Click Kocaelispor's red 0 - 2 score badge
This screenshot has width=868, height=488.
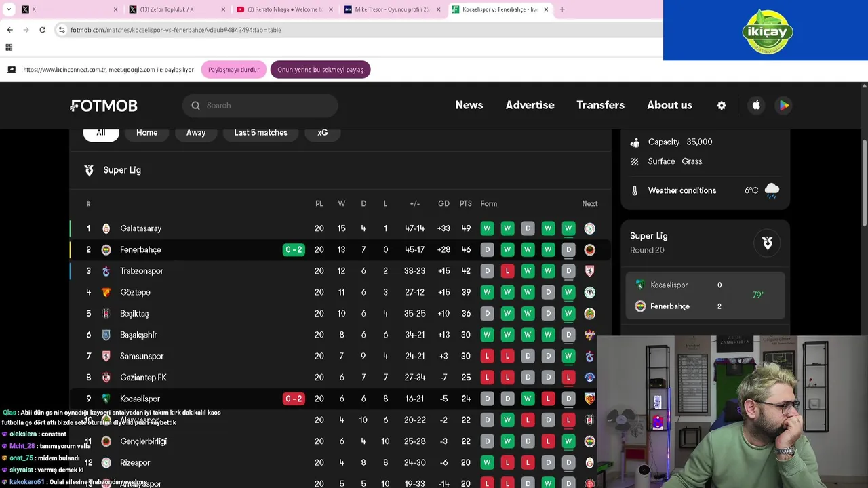pos(294,399)
